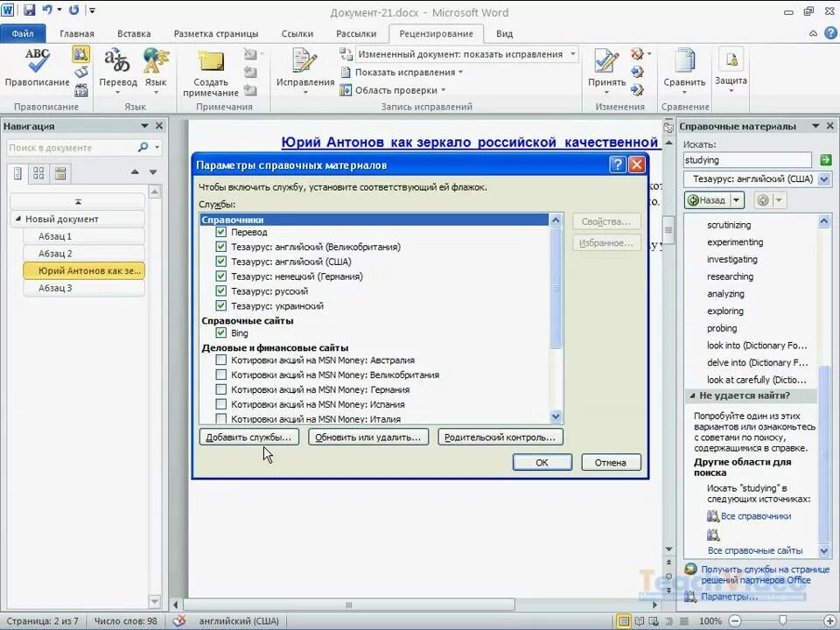Uncheck the Bing reference site checkbox

coord(220,332)
